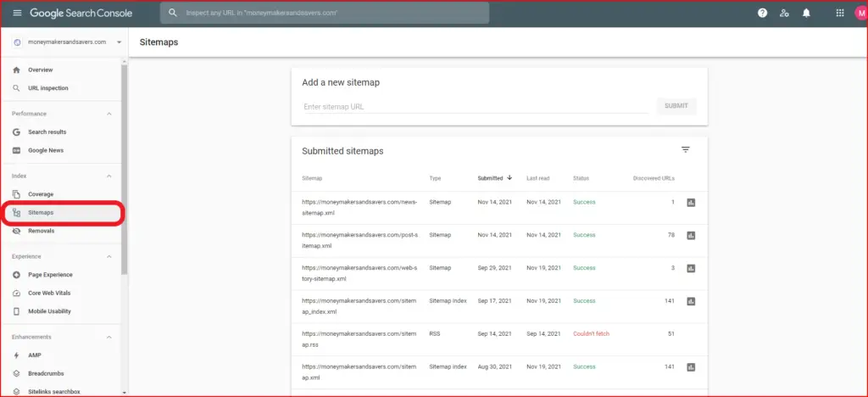Collapse the Enhancements section
This screenshot has width=868, height=397.
point(109,338)
